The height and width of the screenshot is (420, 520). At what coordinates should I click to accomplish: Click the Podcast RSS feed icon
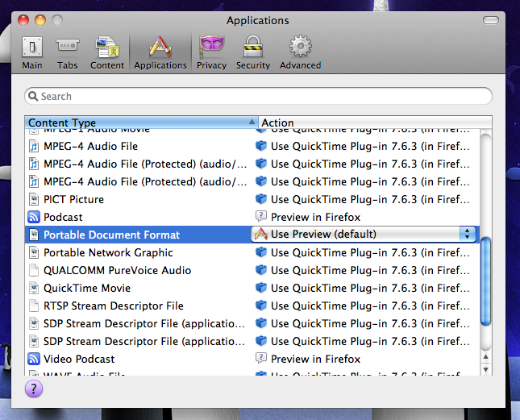point(34,217)
